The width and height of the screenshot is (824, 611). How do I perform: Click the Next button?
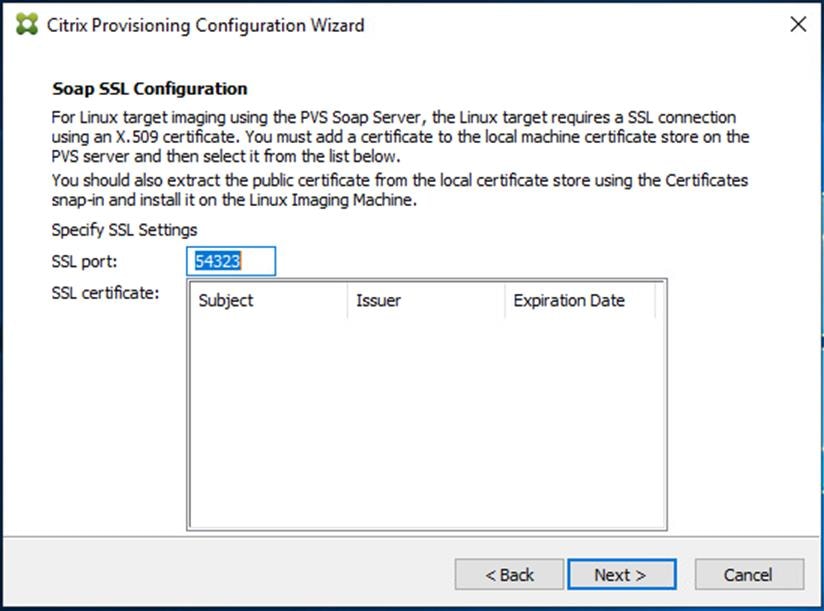click(x=621, y=574)
